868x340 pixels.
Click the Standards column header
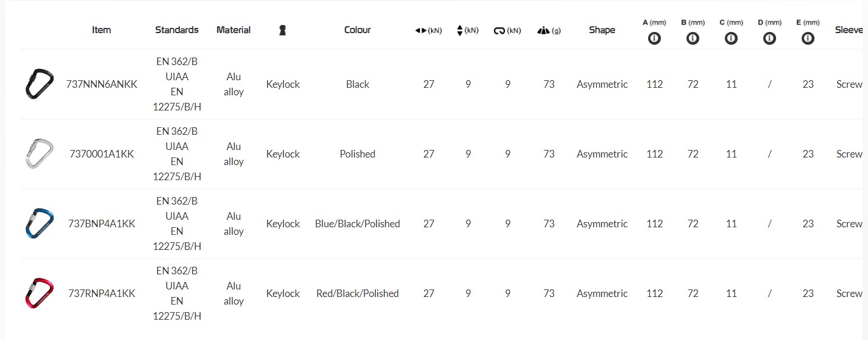(x=177, y=30)
